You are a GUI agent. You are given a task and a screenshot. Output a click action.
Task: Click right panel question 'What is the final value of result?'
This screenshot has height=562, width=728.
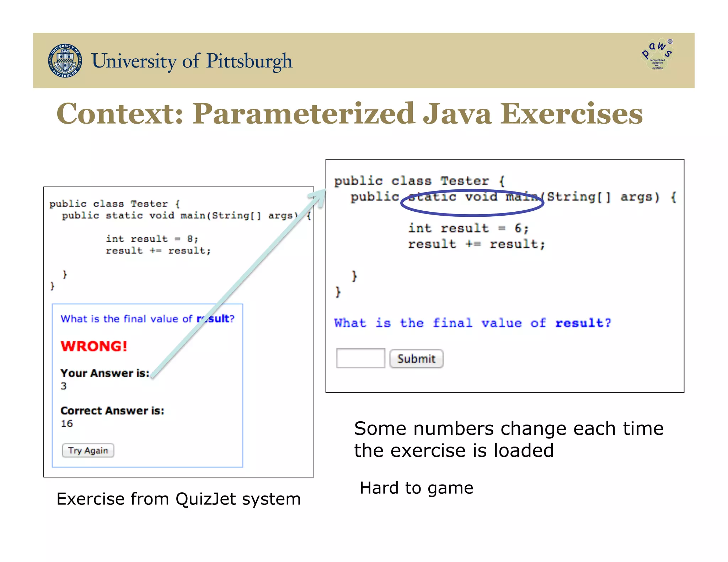coord(473,323)
